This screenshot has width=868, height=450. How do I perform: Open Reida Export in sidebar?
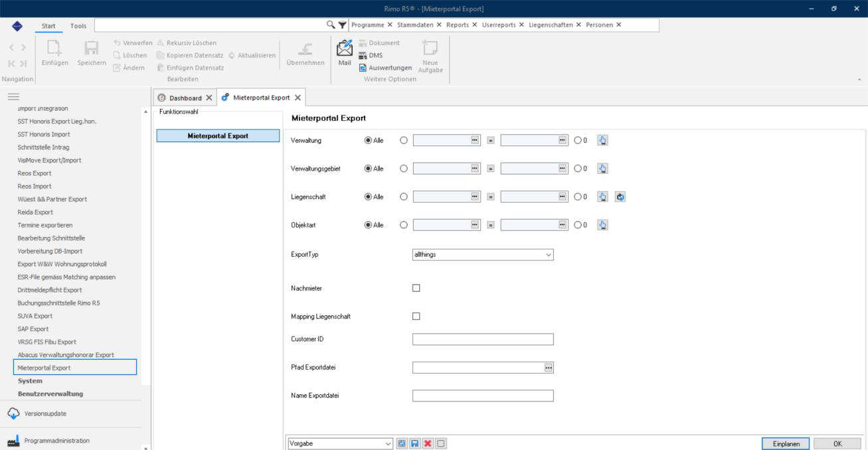[35, 212]
